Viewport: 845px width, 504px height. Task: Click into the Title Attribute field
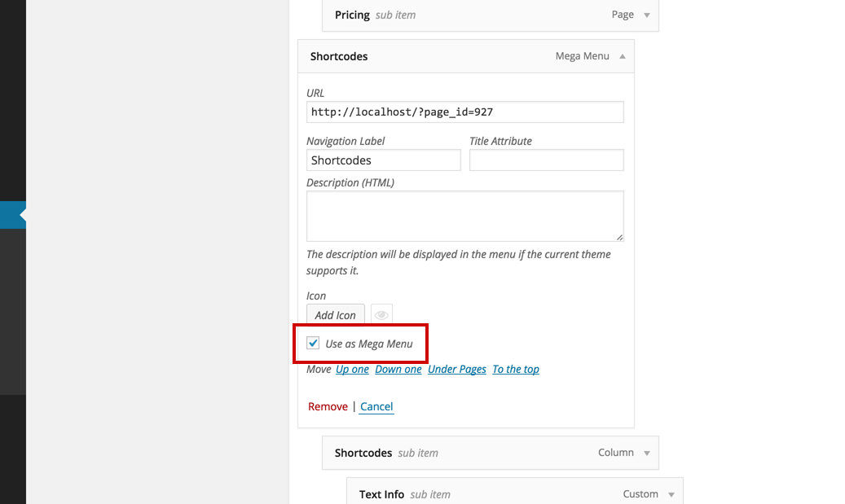547,160
